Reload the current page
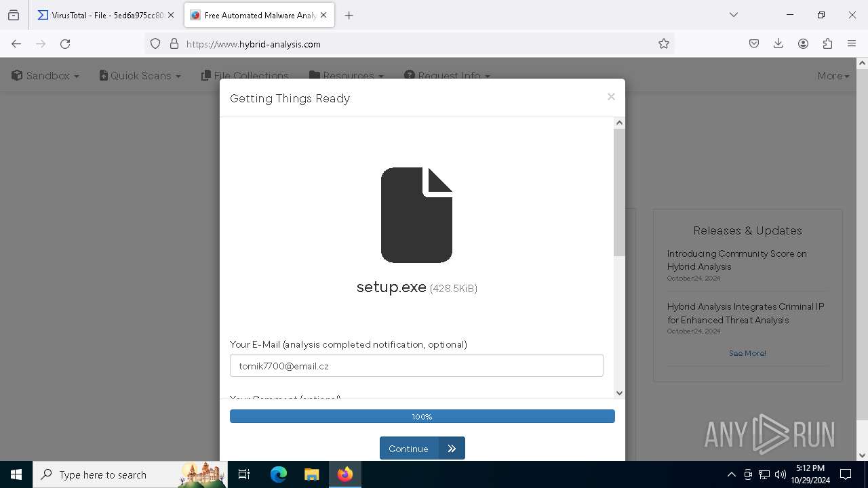This screenshot has height=488, width=868. [x=65, y=43]
